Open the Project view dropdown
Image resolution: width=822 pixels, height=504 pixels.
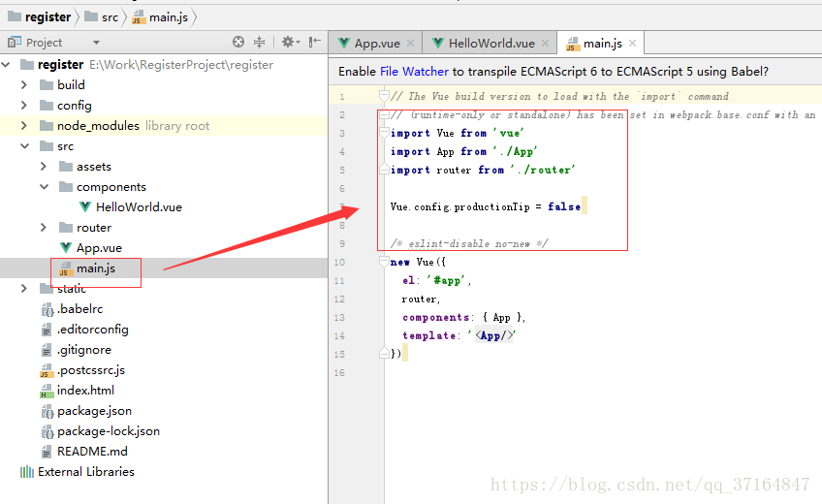[96, 43]
